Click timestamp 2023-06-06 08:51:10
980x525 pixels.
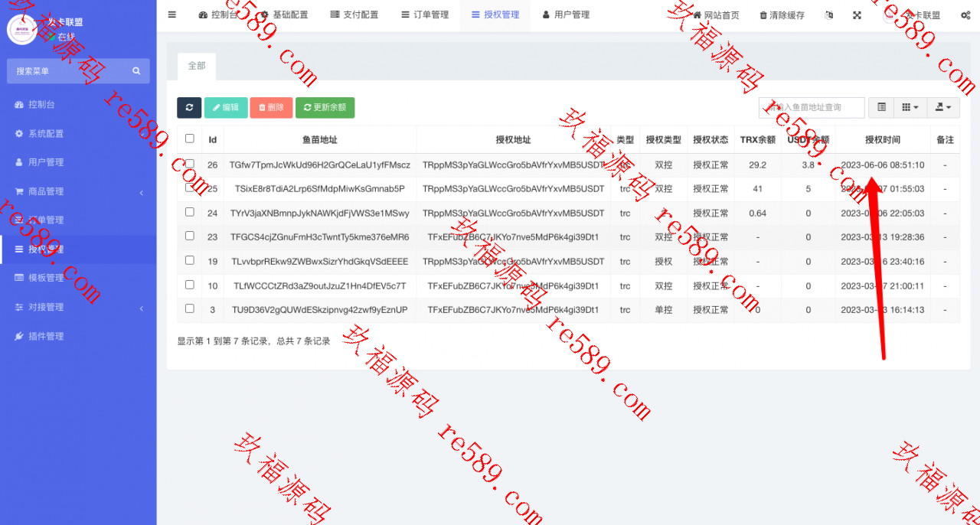click(883, 165)
